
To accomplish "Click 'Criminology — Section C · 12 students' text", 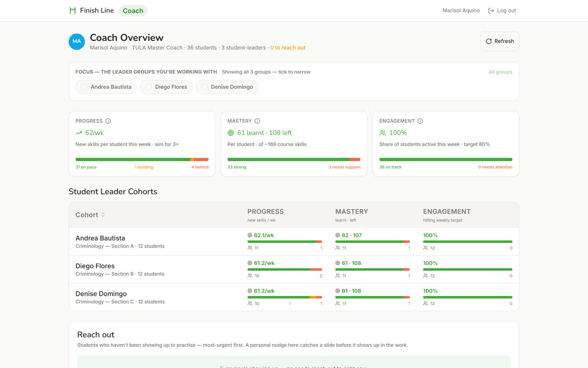I will point(120,302).
